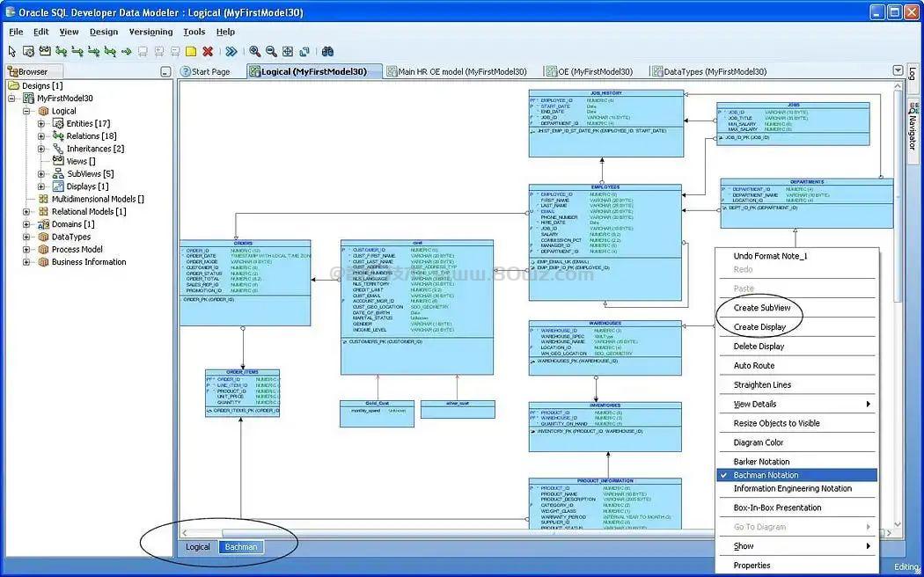Image resolution: width=924 pixels, height=577 pixels.
Task: Switch to Information Engineering Notation
Action: pos(792,488)
